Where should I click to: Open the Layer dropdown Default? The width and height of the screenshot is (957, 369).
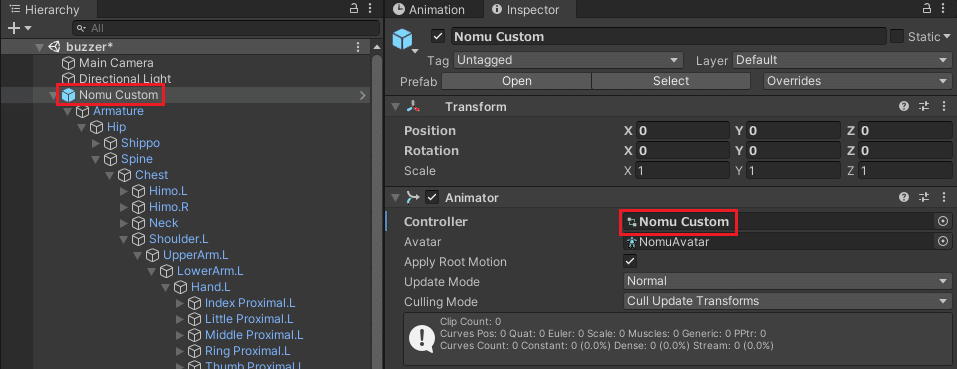pos(841,60)
